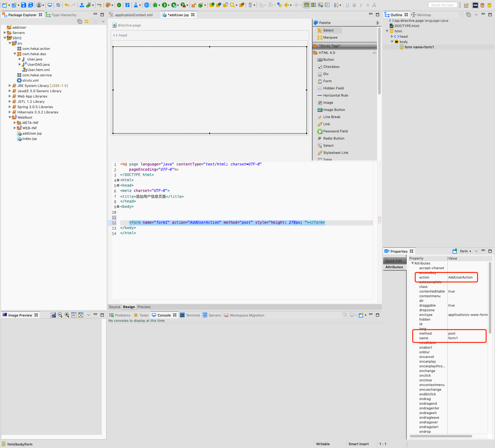
Task: Expand JRE System Library node
Action: click(10, 86)
